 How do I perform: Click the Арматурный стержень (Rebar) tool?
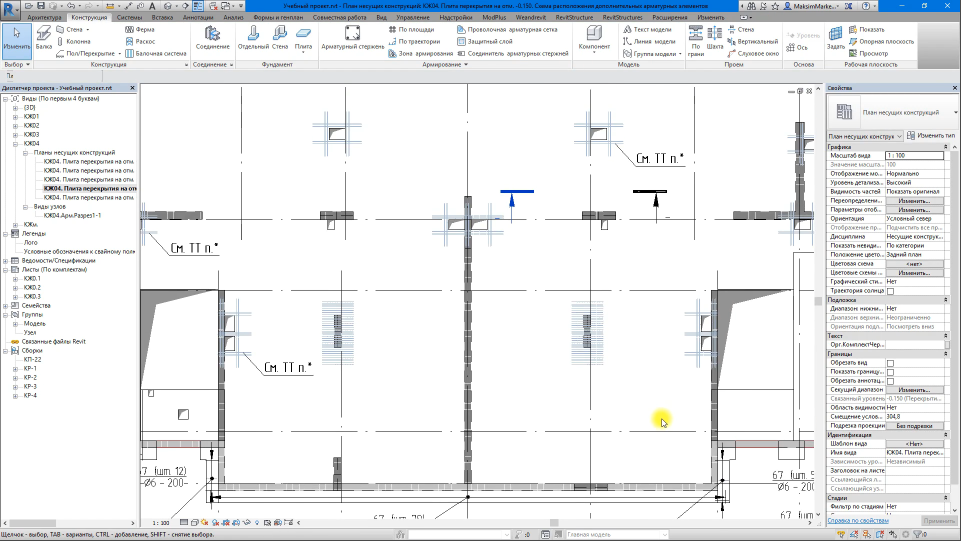click(x=352, y=37)
